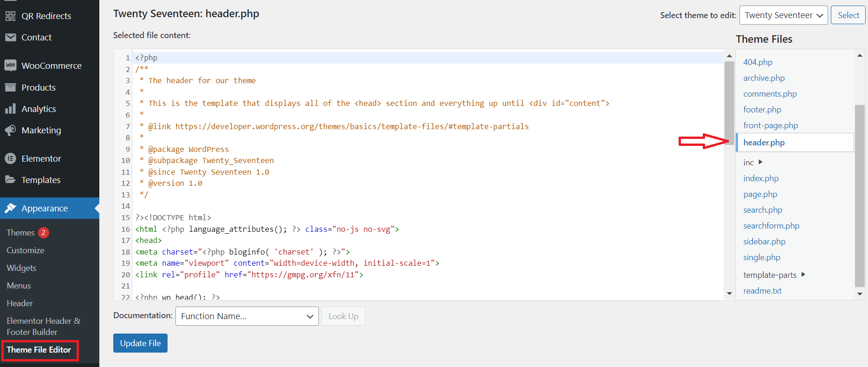Click the @link developer.wordpress.org comment line
This screenshot has height=367, width=868.
tap(334, 126)
